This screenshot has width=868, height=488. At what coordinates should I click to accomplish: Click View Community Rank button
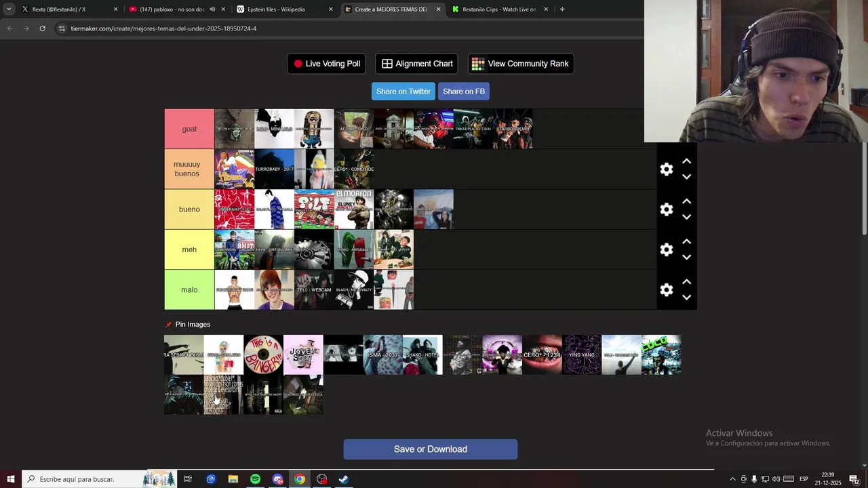pyautogui.click(x=521, y=64)
